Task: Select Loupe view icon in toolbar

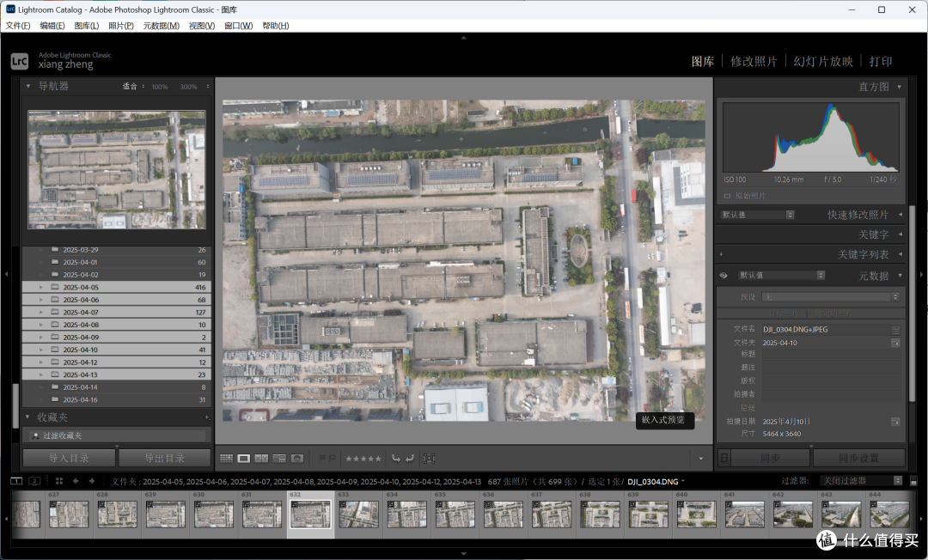Action: [243, 459]
